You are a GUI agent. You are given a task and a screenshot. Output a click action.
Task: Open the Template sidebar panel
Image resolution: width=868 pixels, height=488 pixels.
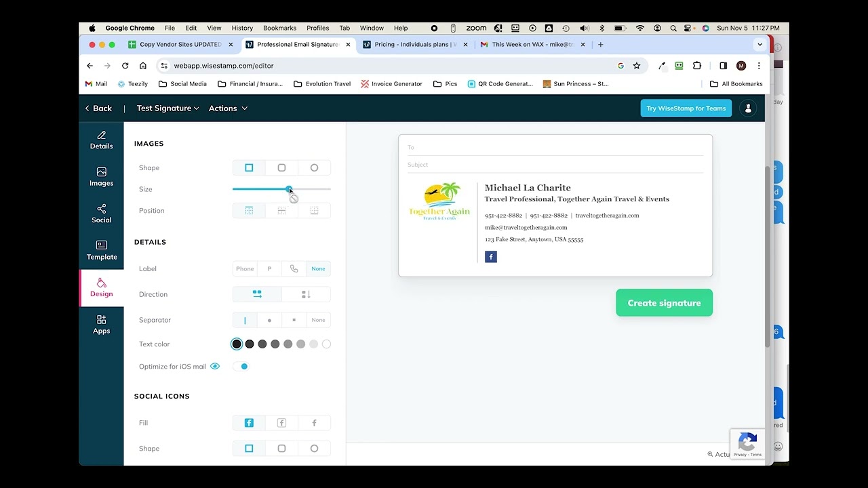[101, 251]
